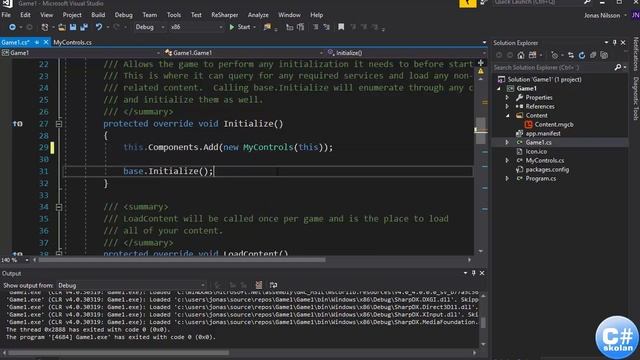This screenshot has height=360, width=640.
Task: Close the Game1.cs tab
Action: point(46,42)
